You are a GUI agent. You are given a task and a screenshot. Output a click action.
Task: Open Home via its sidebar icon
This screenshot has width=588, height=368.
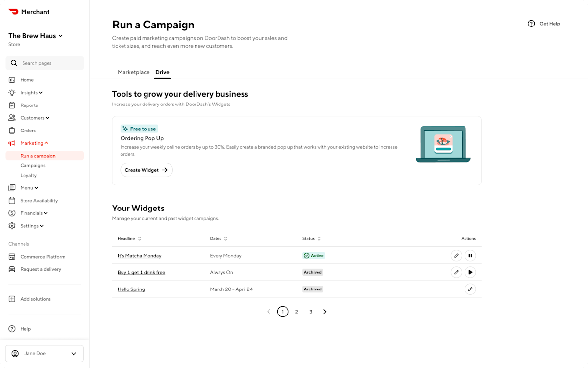click(x=12, y=80)
